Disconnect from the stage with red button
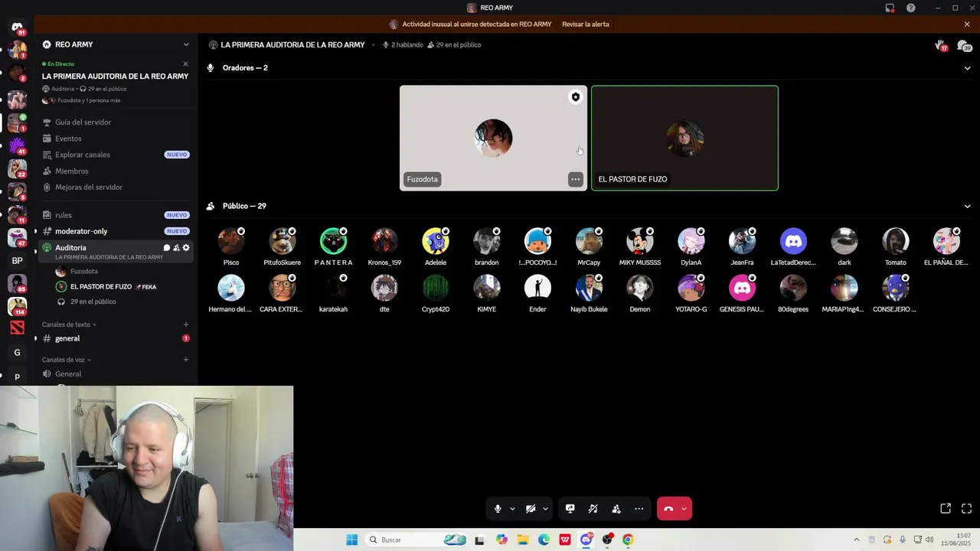This screenshot has width=980, height=551. pyautogui.click(x=668, y=509)
